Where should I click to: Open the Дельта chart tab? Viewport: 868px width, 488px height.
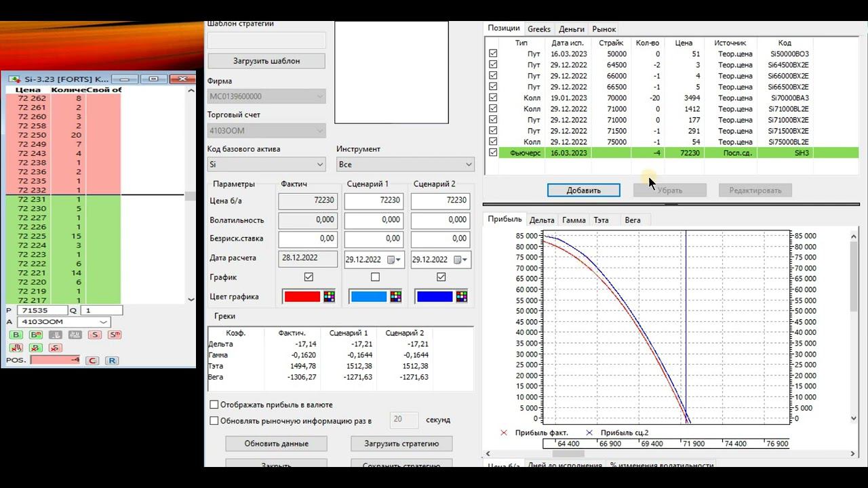pos(542,220)
